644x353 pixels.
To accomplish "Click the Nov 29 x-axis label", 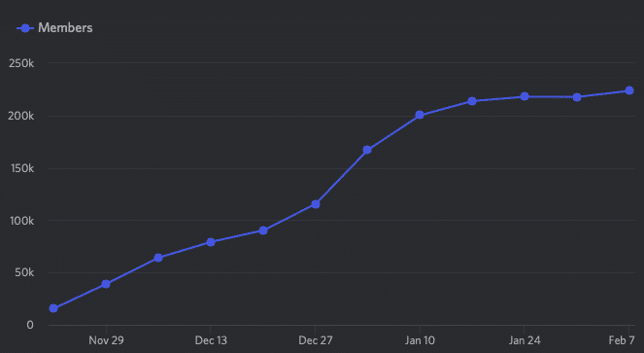I will click(x=106, y=340).
